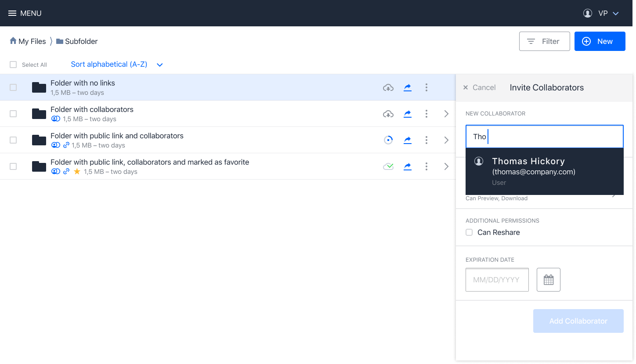Open the calendar date picker icon

tap(548, 280)
